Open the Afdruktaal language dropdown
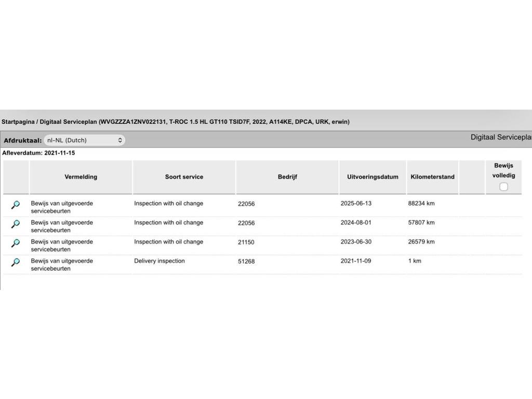Screen dimensions: 532x399 [84, 140]
